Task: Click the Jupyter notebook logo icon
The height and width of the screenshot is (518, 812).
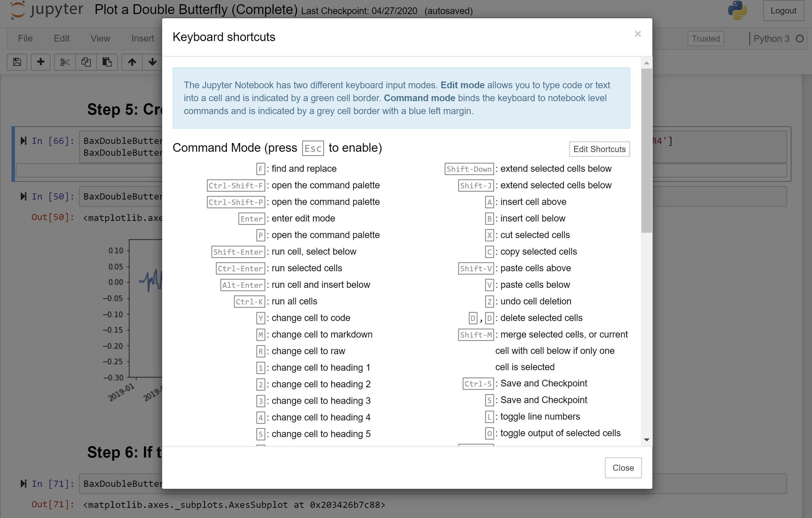Action: click(x=18, y=11)
